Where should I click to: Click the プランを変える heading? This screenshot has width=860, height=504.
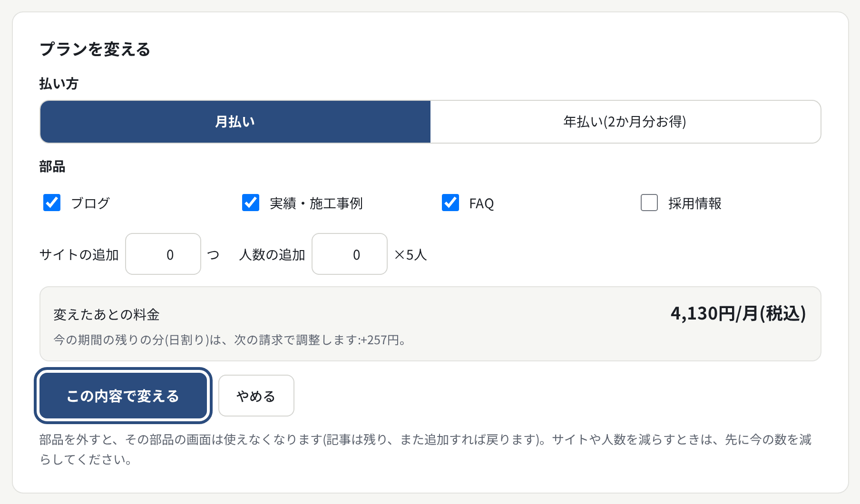(95, 49)
